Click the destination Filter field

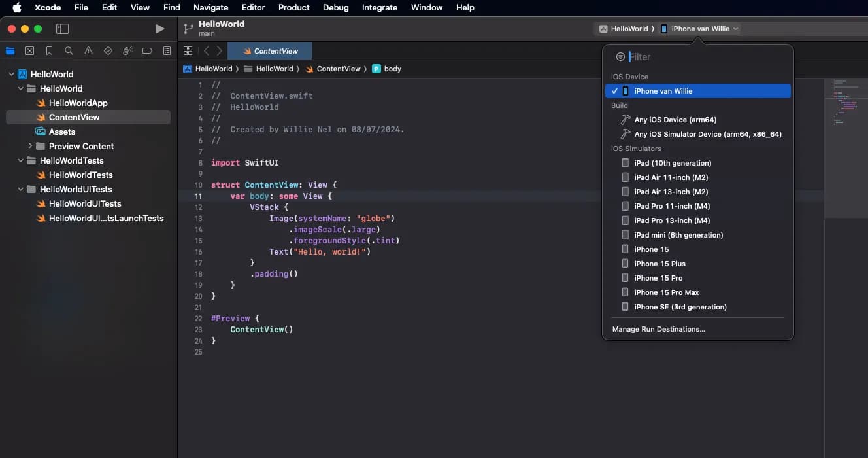706,57
